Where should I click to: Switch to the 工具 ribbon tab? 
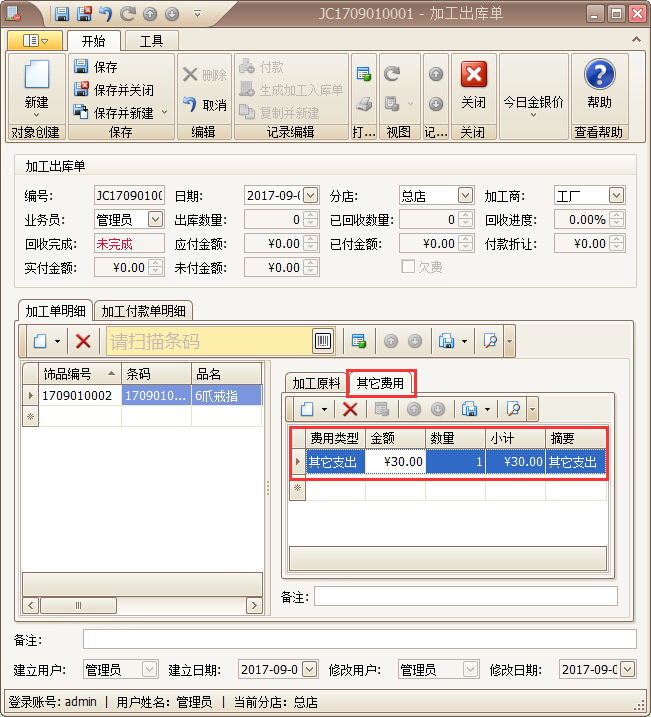tap(151, 41)
